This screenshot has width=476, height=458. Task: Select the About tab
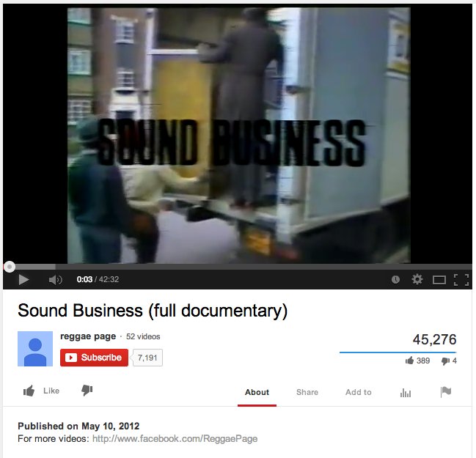coord(257,392)
